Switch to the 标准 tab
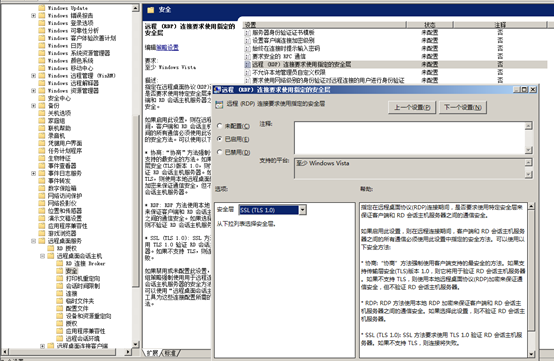The width and height of the screenshot is (554, 361). coord(170,353)
